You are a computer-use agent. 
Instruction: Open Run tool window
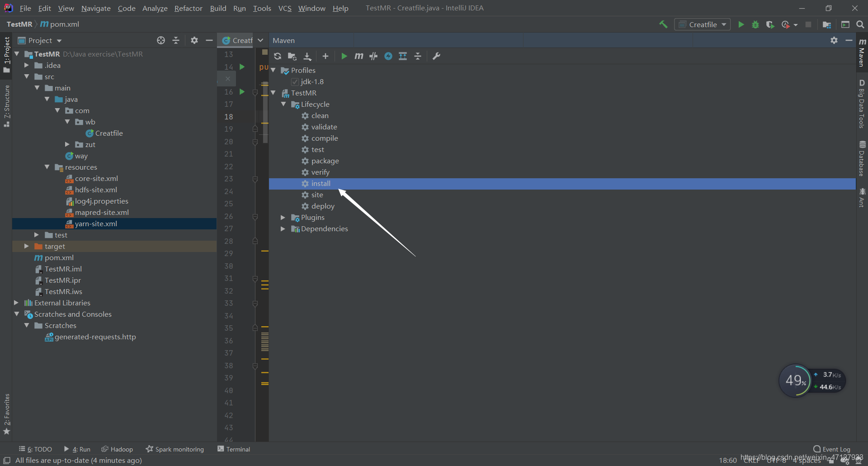coord(77,449)
